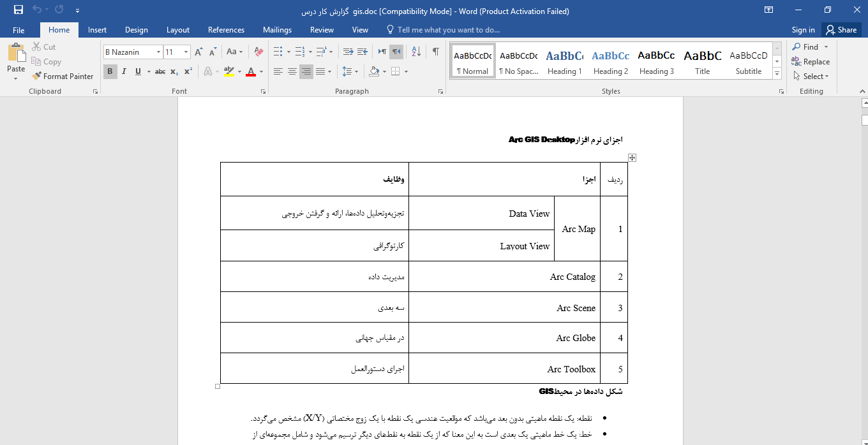This screenshot has height=445, width=868.
Task: Set left-to-right text direction
Action: (x=382, y=52)
